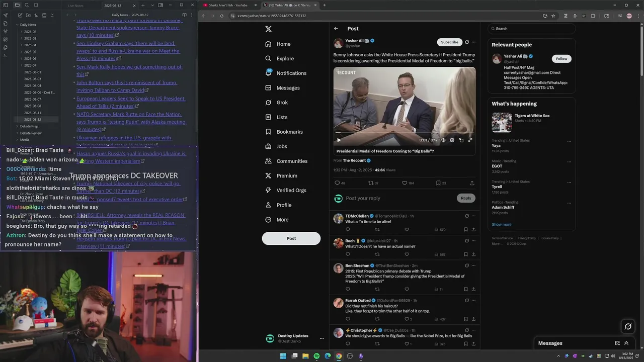This screenshot has width=644, height=362.
Task: Share the main Yashar Ali post
Action: [x=472, y=183]
